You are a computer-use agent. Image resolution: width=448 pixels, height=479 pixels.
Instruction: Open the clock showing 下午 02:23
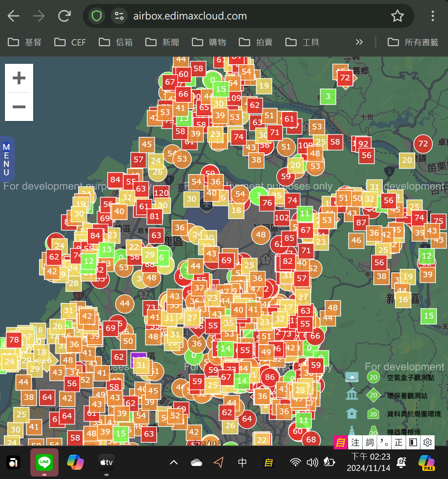point(369,462)
